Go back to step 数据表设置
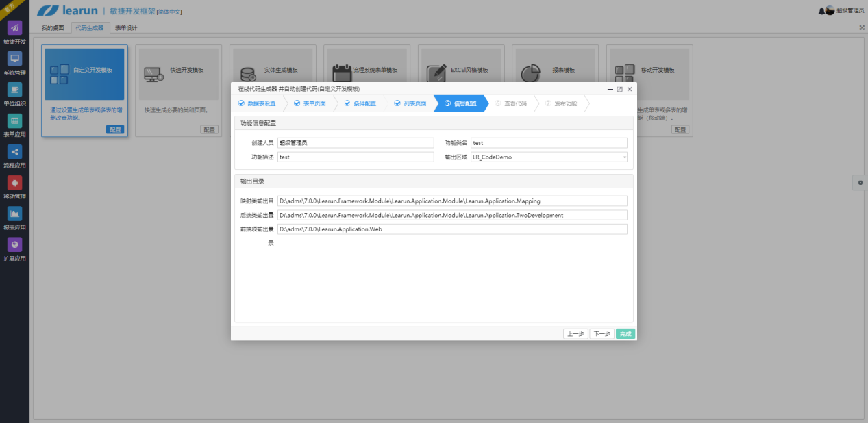The image size is (868, 423). click(x=257, y=103)
